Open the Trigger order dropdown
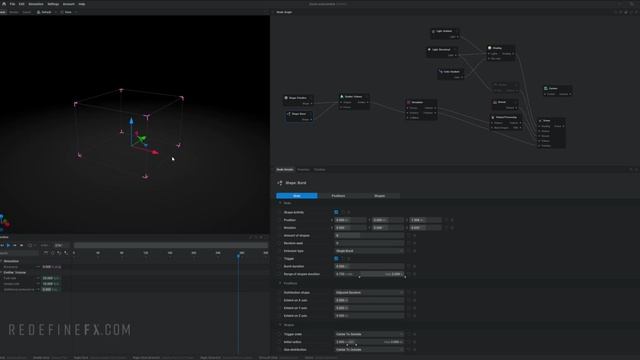Viewport: 640px width, 360px height. [369, 334]
